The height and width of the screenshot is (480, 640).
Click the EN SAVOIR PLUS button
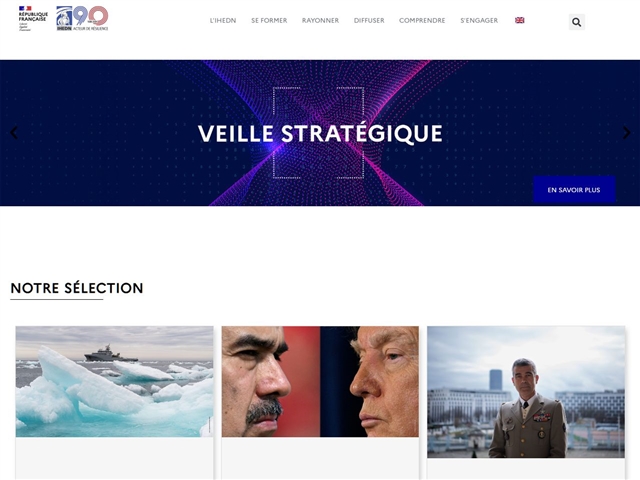pyautogui.click(x=574, y=190)
